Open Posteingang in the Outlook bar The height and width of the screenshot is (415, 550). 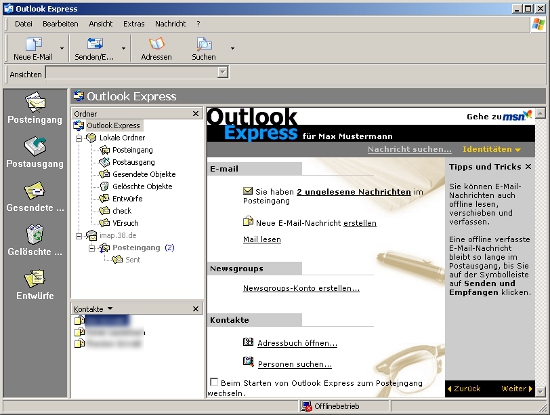click(x=35, y=108)
